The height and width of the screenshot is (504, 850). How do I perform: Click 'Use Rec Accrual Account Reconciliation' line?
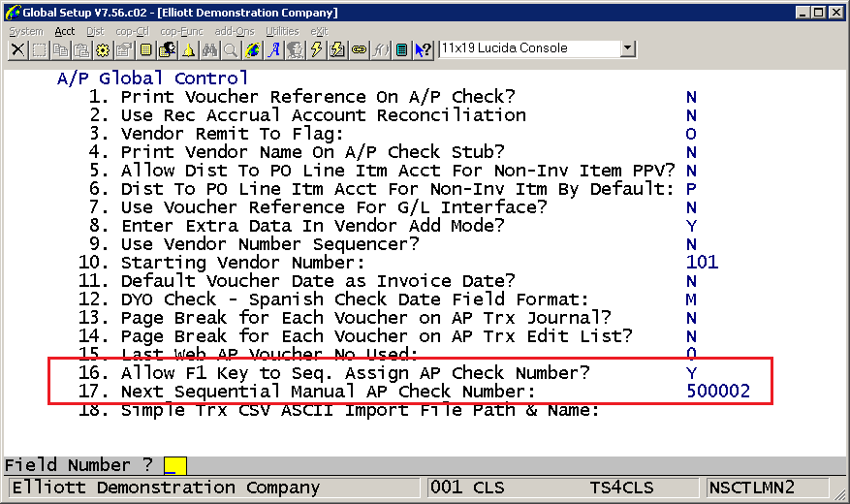(323, 115)
